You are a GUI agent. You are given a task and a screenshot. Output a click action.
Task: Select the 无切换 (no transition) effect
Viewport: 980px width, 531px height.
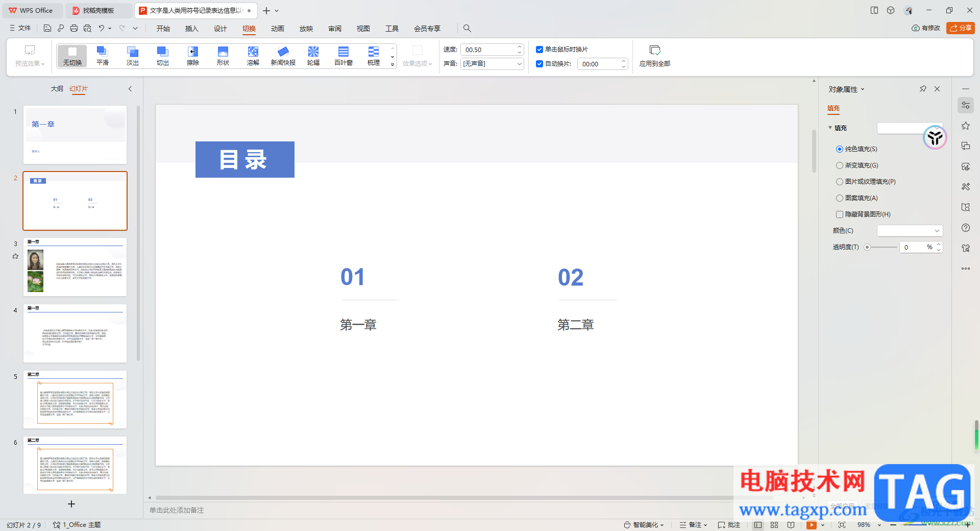[x=72, y=56]
